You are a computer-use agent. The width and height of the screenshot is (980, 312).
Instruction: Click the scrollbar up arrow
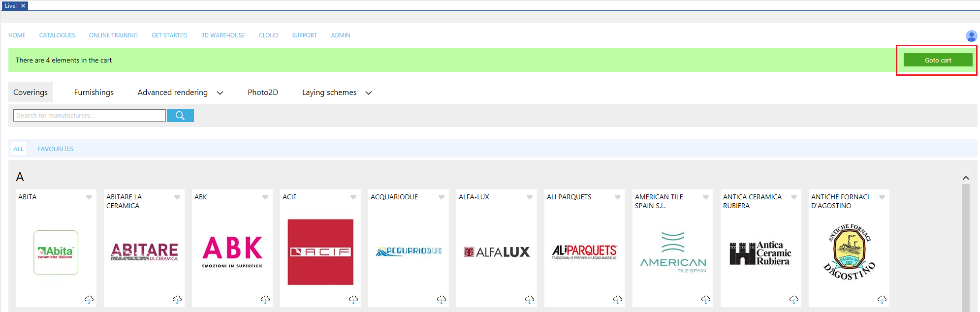click(966, 178)
